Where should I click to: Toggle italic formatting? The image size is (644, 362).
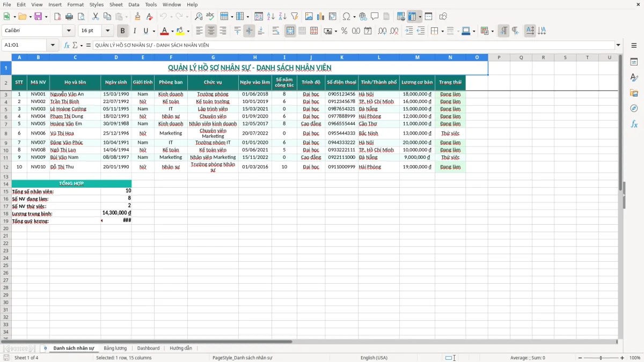pyautogui.click(x=134, y=31)
